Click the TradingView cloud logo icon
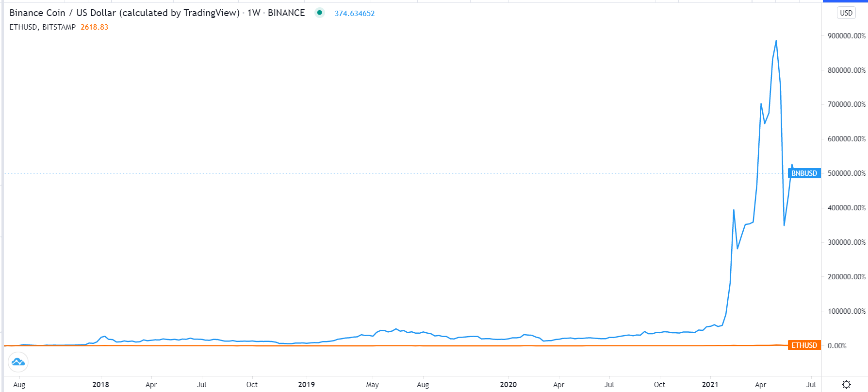Viewport: 868px width, 392px height. pyautogui.click(x=18, y=362)
